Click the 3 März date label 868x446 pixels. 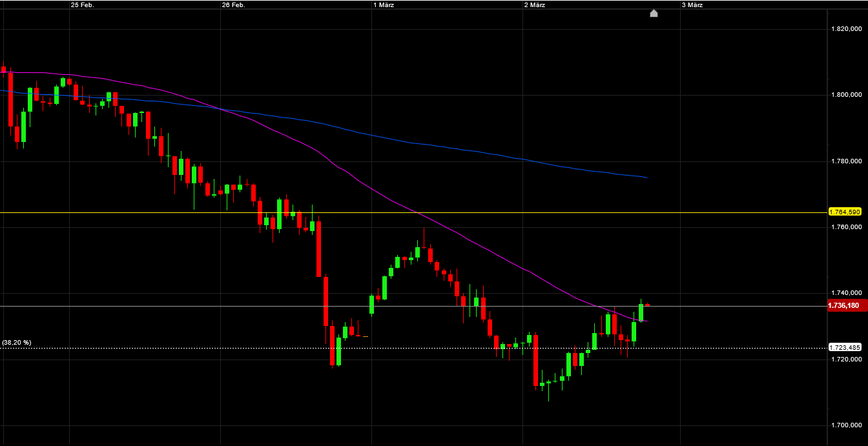[x=692, y=5]
